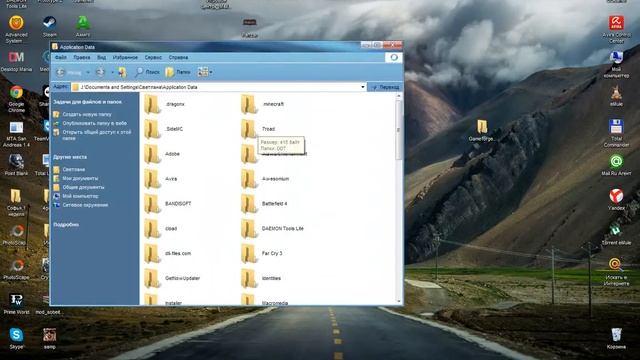Collapse the Другие места section
640x360 pixels.
point(70,157)
